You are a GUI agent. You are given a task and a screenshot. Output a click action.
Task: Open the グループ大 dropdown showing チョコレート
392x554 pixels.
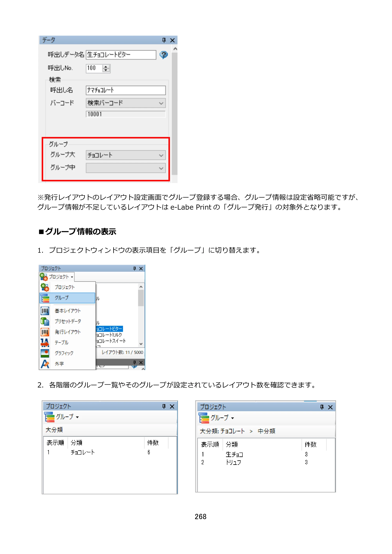point(125,155)
